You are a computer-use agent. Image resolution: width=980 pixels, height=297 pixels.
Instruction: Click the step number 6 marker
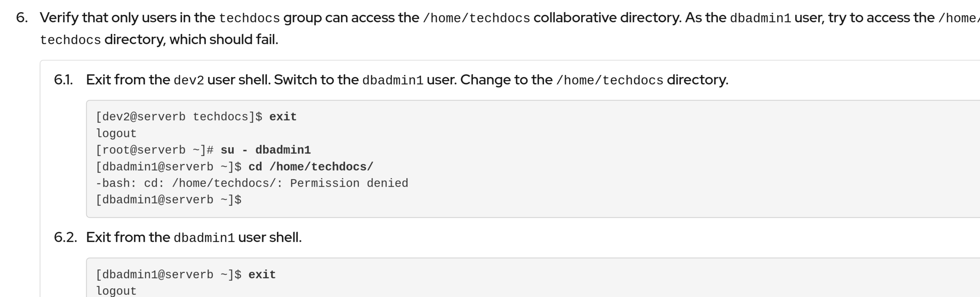[22, 18]
